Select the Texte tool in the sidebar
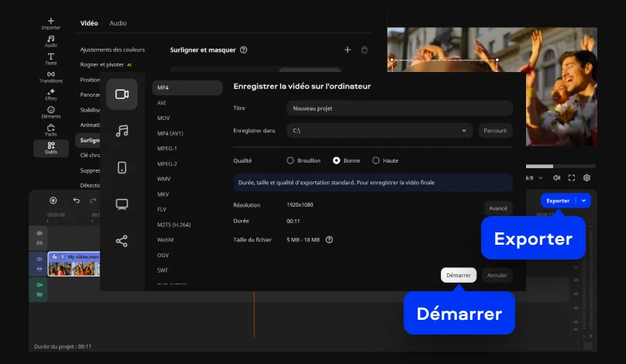Viewport: 626px width, 364px height. 50,59
